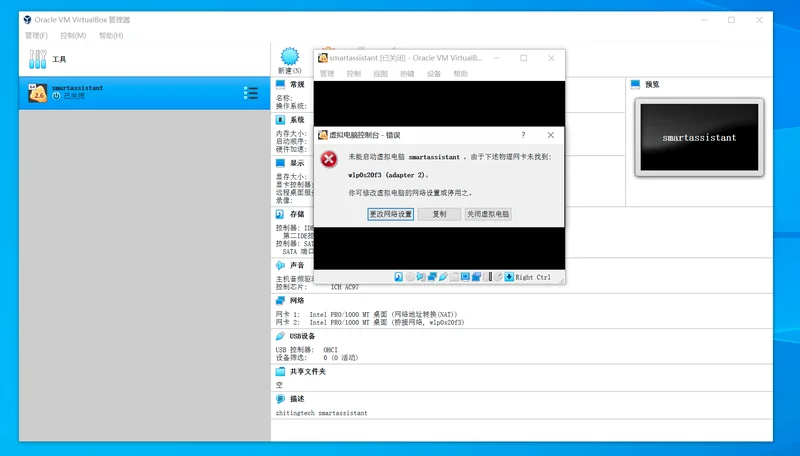Viewport: 800px width, 456px height.
Task: Click the network status bar indicator
Action: click(432, 277)
